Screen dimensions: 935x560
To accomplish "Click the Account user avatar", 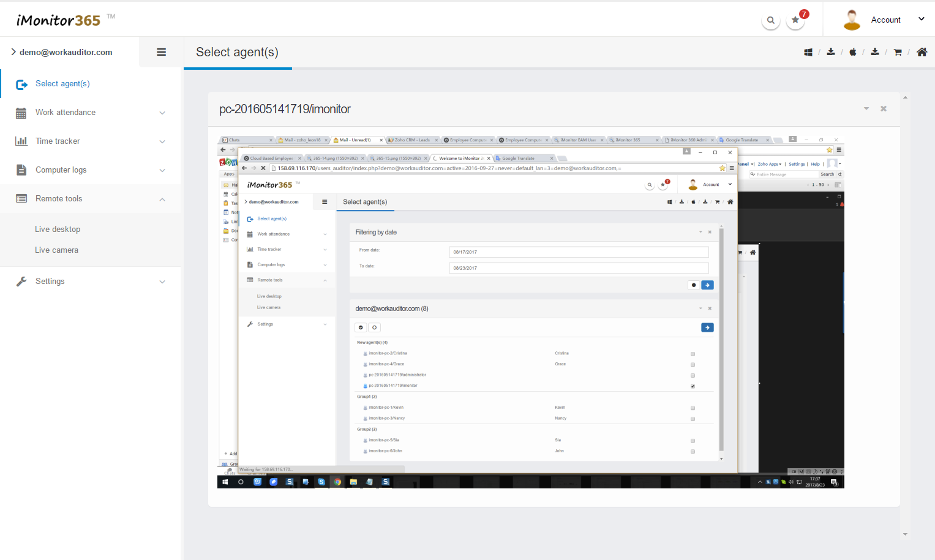I will (x=852, y=20).
